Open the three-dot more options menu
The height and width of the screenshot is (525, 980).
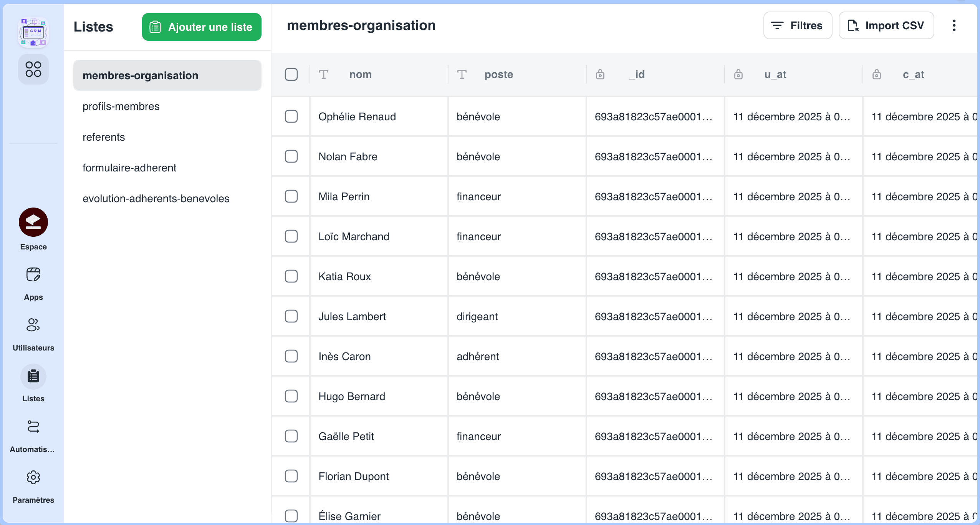point(954,26)
